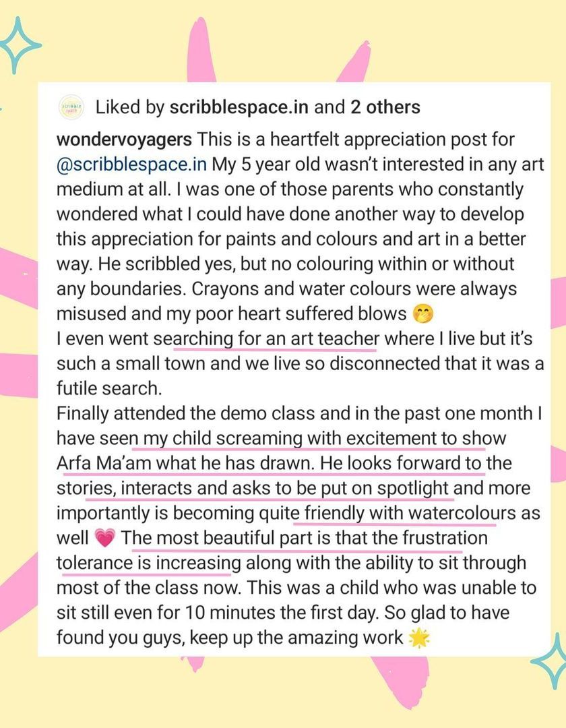Click the underlined 'tolerance is increasing' text

[x=148, y=563]
